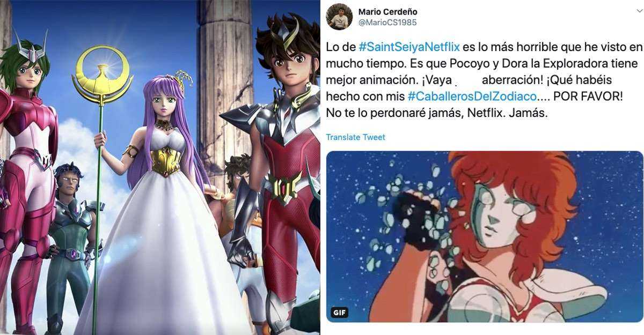Open Mario Cerdeño's profile avatar
This screenshot has width=644, height=335.
pyautogui.click(x=339, y=17)
